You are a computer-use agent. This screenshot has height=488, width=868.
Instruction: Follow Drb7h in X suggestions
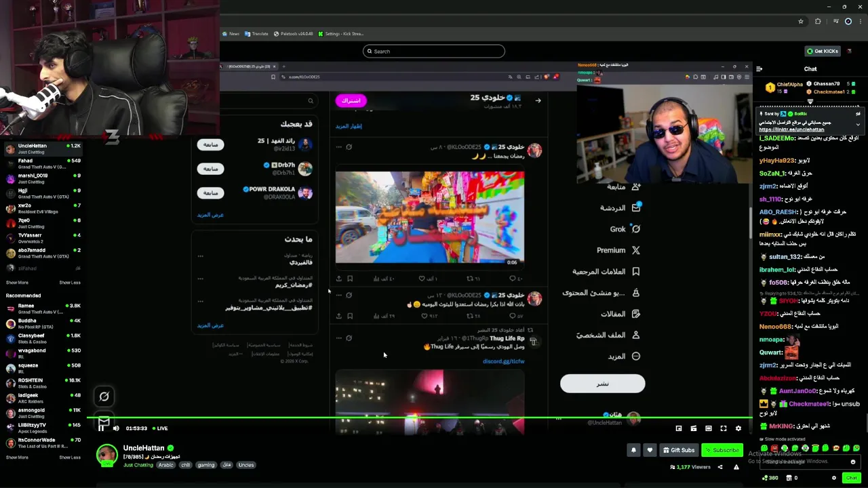[x=211, y=168]
